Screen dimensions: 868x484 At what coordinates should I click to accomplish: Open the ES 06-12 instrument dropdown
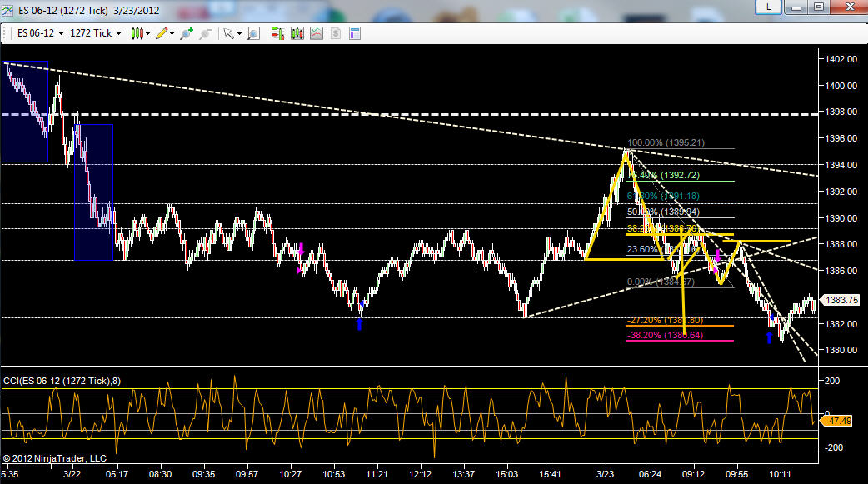coord(40,33)
